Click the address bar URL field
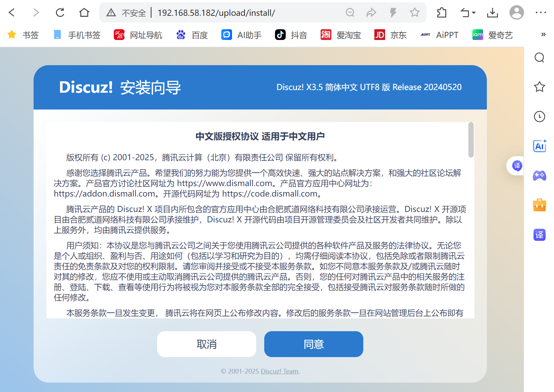 (x=216, y=13)
